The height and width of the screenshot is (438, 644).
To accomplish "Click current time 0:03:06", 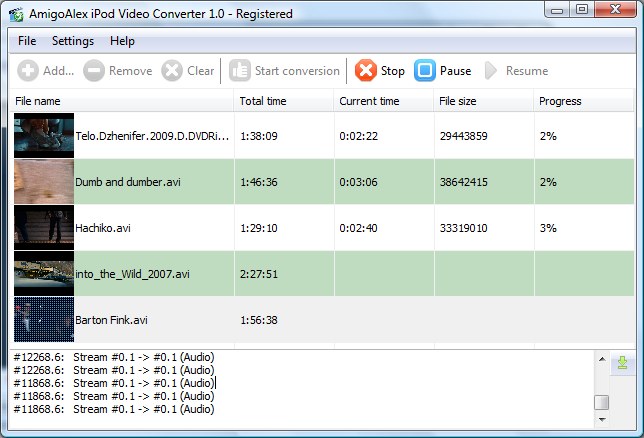I will [359, 182].
